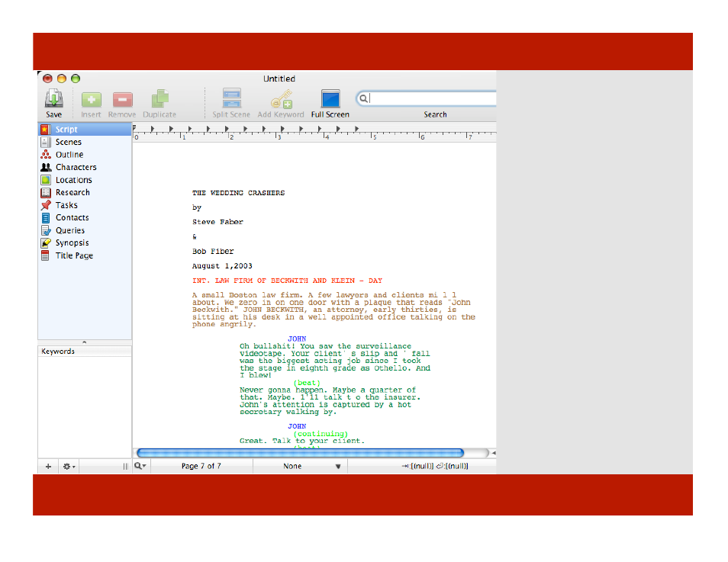Open the Synopsis section
This screenshot has height=562, width=728.
click(x=85, y=242)
